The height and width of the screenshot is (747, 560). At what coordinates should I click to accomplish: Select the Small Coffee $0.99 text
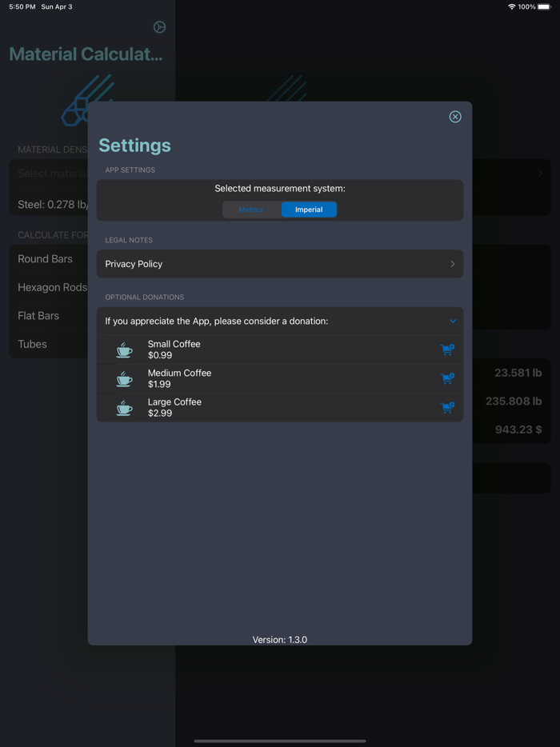click(174, 350)
